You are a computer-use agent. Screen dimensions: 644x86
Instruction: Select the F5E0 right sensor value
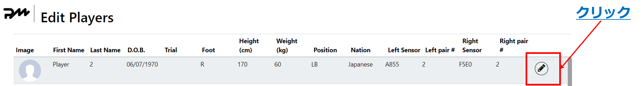click(x=465, y=65)
